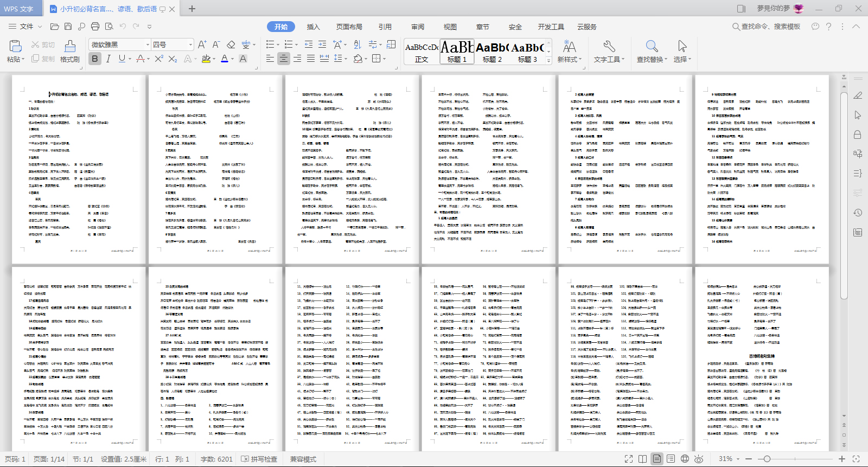This screenshot has height=467, width=868.
Task: Click the 格式刷 format painter
Action: (70, 52)
